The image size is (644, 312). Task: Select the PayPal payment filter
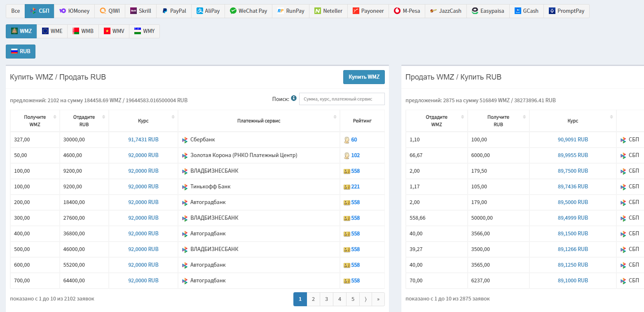173,11
